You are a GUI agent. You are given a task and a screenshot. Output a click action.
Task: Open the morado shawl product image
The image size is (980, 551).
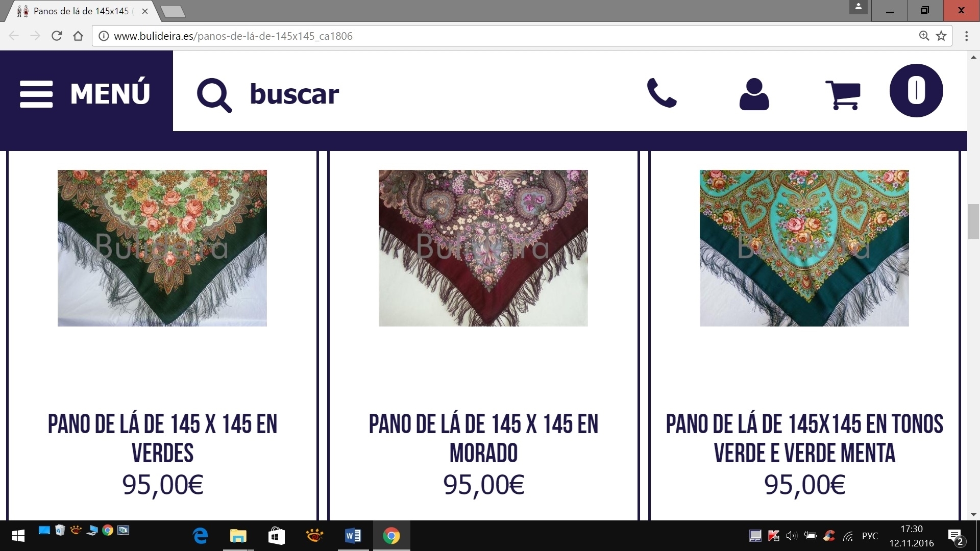(x=483, y=248)
